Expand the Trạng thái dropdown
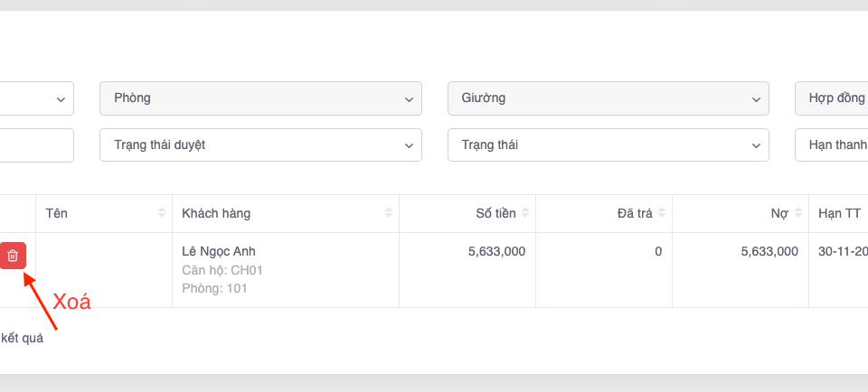Viewport: 868px width, 392px height. pos(608,145)
